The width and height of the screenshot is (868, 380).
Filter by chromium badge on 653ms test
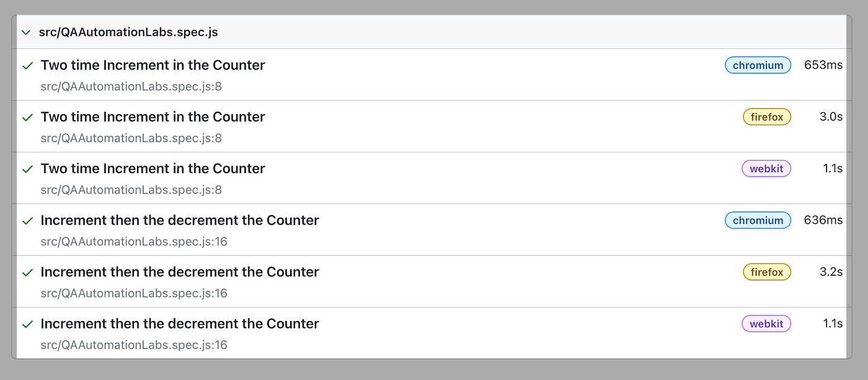pyautogui.click(x=758, y=65)
